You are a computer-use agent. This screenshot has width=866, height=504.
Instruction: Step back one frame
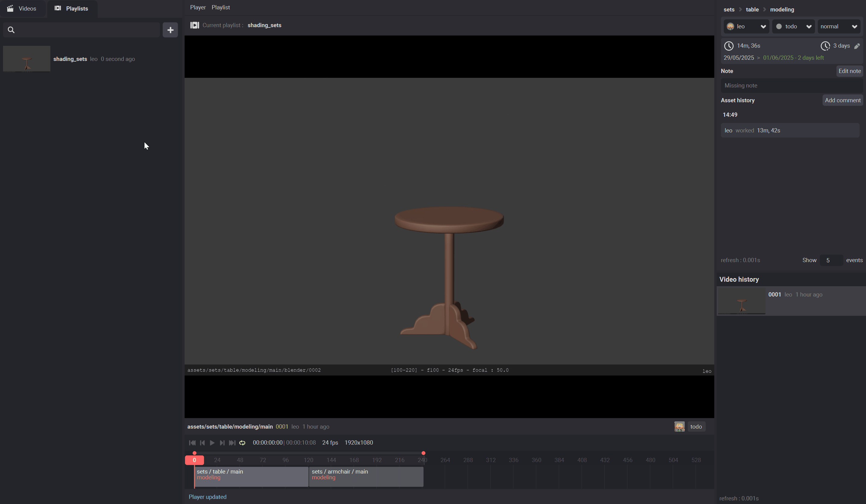[202, 443]
